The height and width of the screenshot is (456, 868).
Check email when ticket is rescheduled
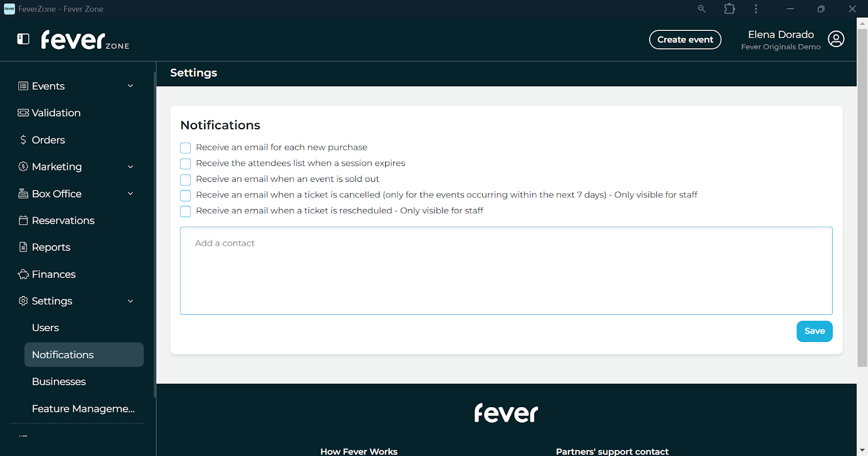tap(186, 211)
